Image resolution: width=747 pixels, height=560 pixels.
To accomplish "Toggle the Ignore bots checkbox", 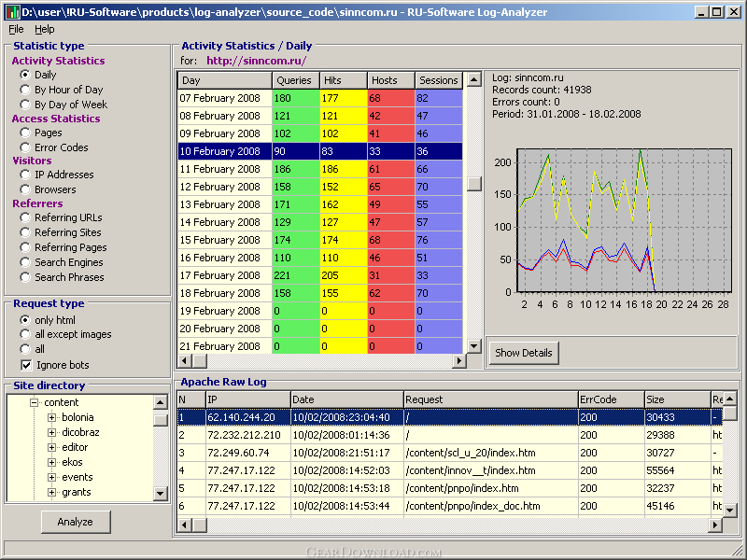I will pos(25,365).
